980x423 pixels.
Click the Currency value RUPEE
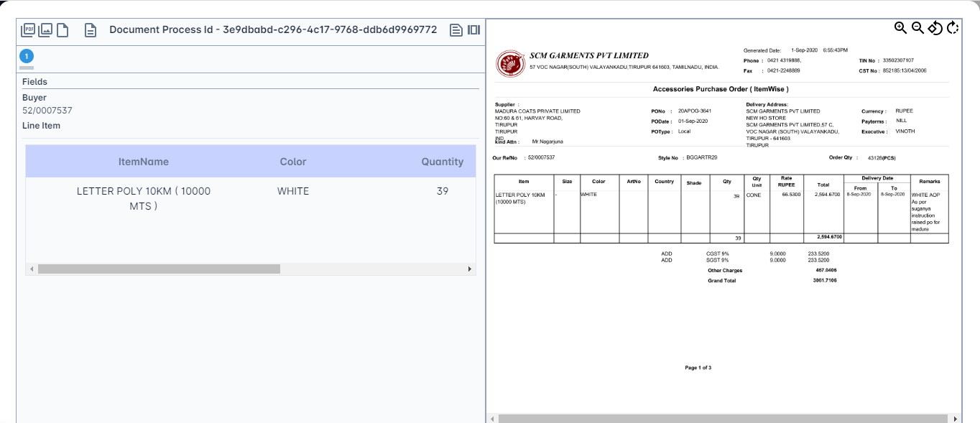(x=905, y=111)
